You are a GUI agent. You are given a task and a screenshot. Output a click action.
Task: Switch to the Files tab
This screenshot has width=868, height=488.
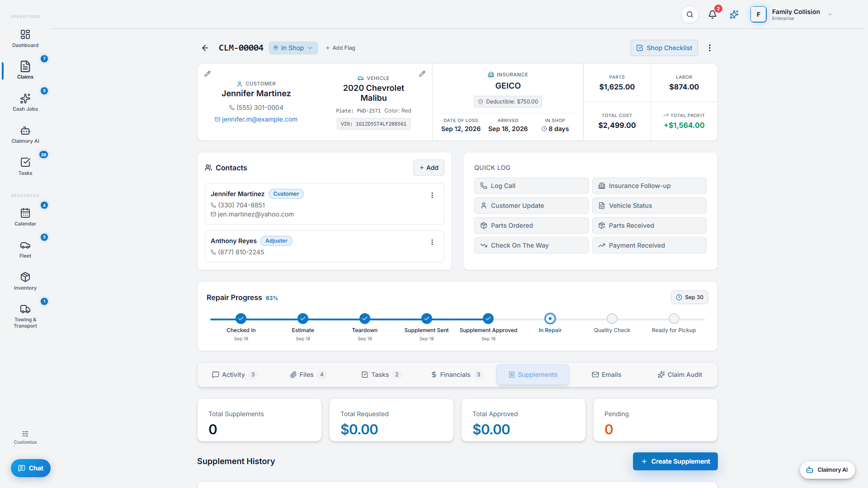click(309, 375)
